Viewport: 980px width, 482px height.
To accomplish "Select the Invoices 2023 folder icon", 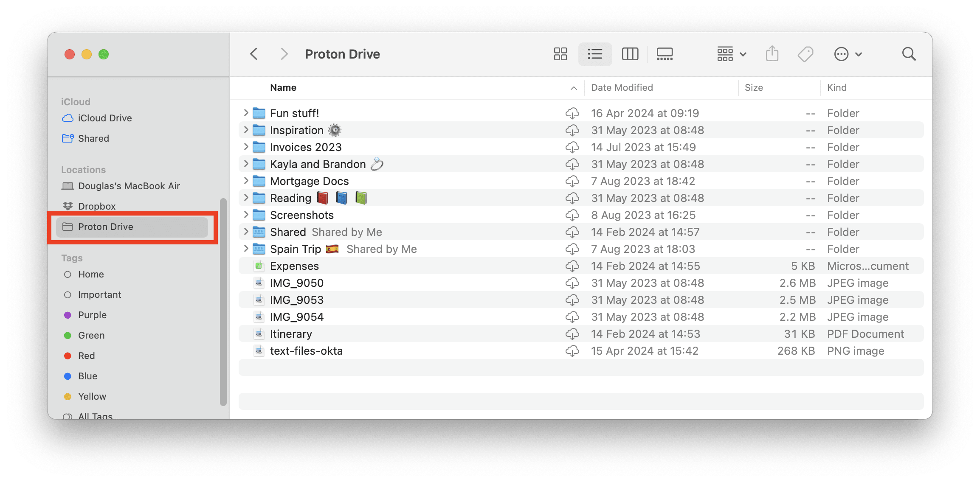I will click(x=259, y=147).
